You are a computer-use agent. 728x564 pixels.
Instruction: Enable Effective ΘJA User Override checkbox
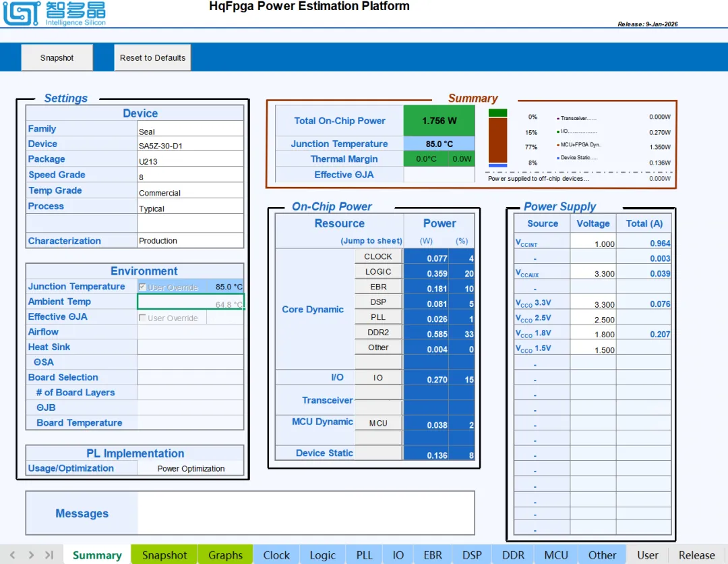tap(142, 318)
